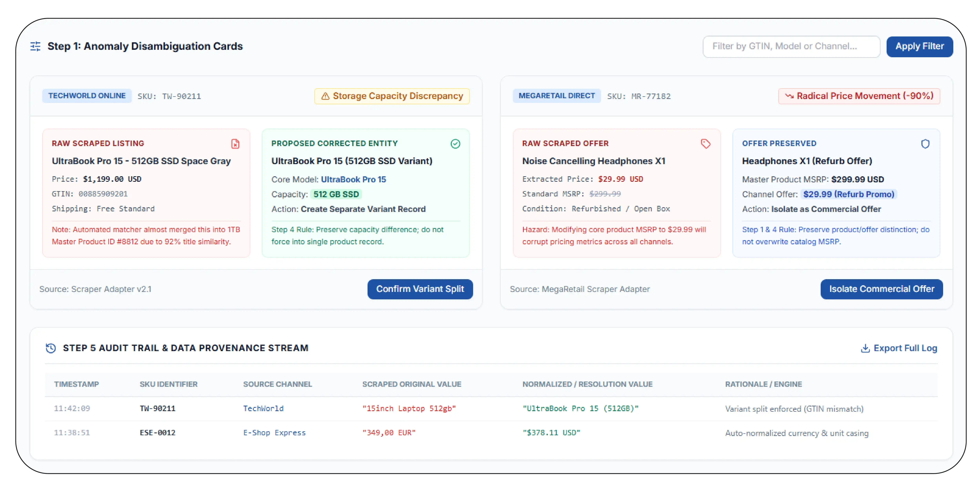Click the TECHWORLD ONLINE channel tag
This screenshot has height=486, width=980.
click(87, 96)
